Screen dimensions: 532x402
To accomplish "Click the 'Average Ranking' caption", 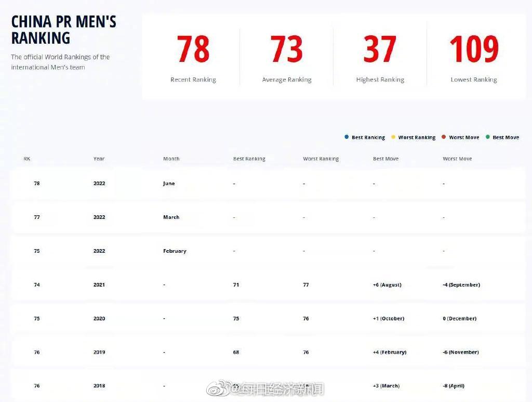I will [287, 80].
